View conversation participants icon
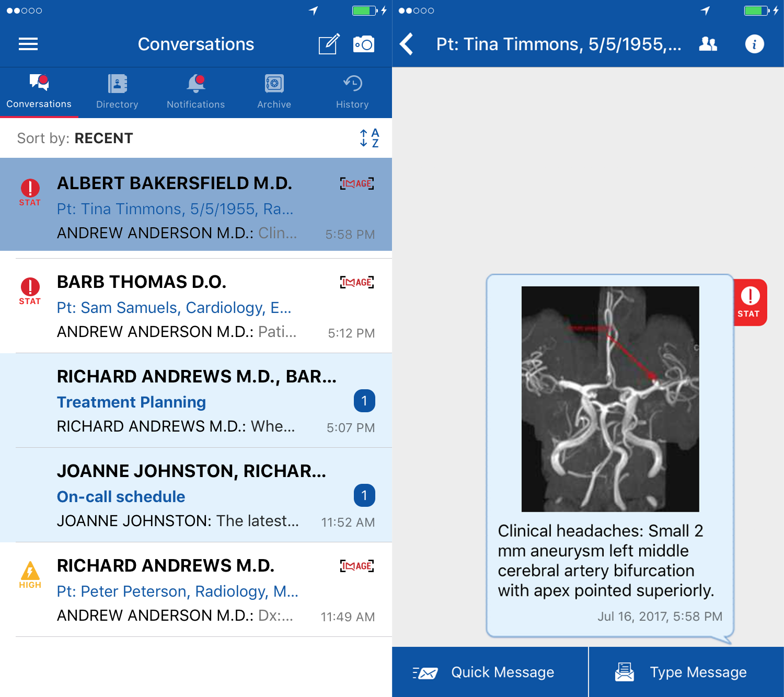The image size is (784, 697). tap(708, 44)
